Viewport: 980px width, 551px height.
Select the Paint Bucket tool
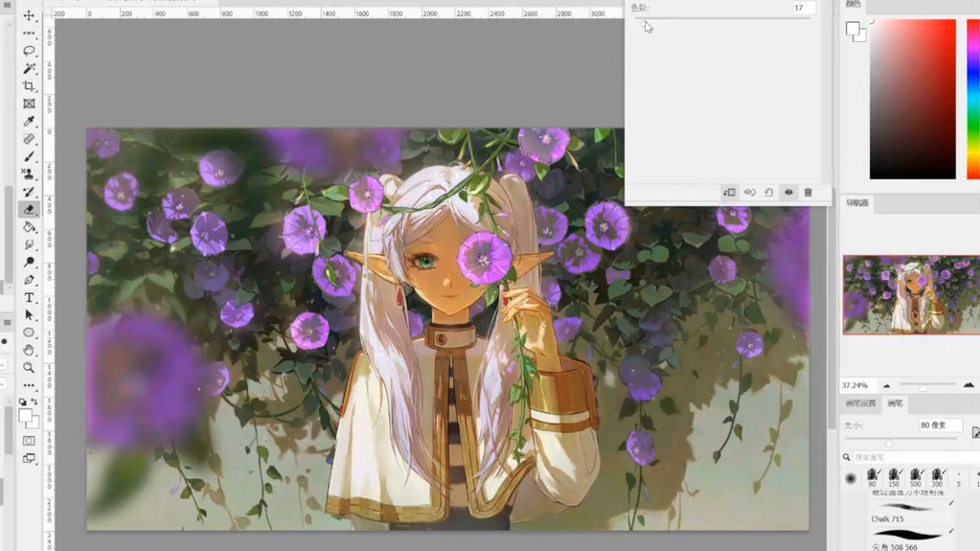29,227
